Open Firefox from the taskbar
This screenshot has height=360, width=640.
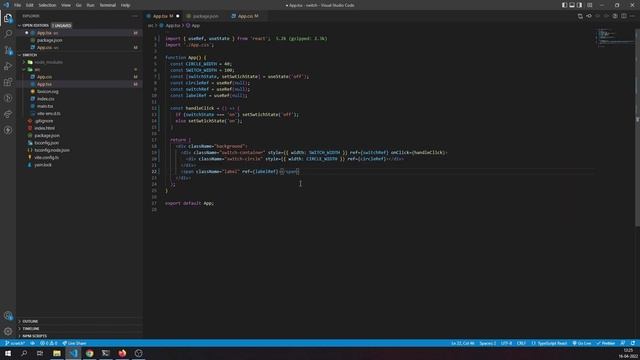[122, 353]
